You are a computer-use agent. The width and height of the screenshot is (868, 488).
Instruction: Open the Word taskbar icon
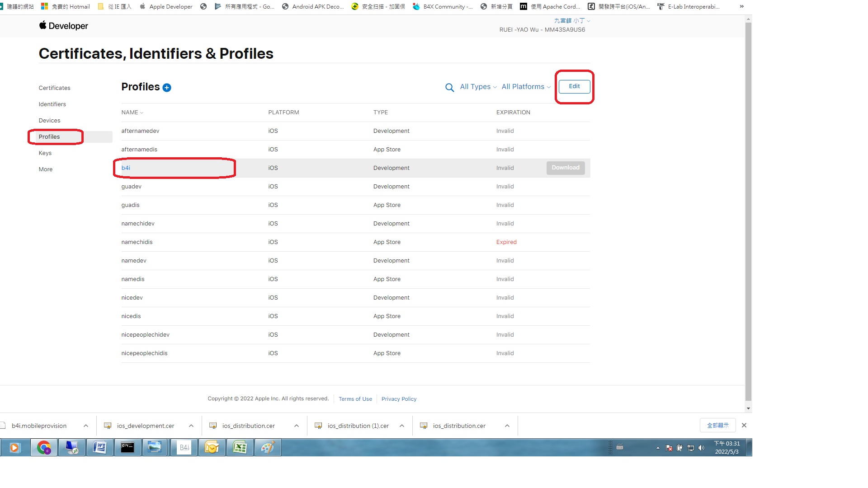tap(99, 447)
